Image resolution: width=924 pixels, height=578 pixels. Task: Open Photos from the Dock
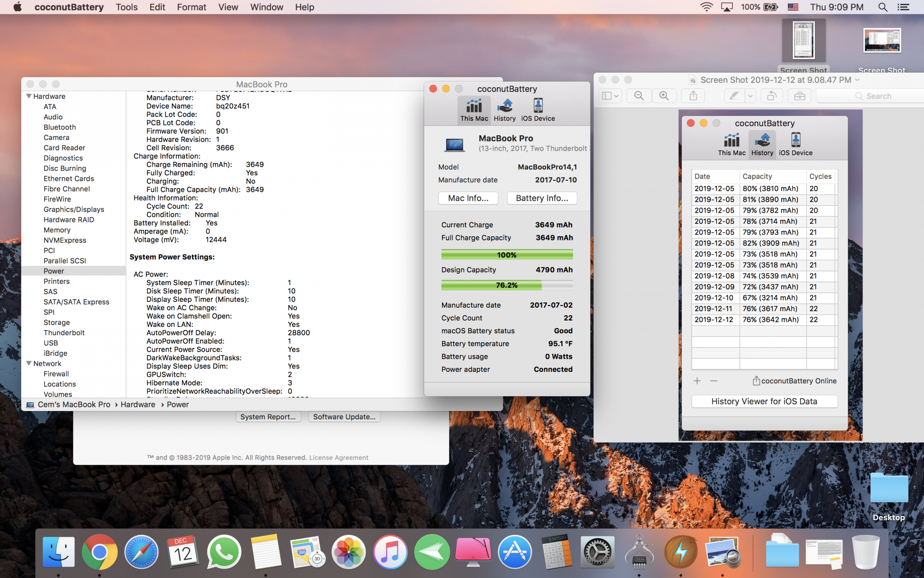point(349,552)
